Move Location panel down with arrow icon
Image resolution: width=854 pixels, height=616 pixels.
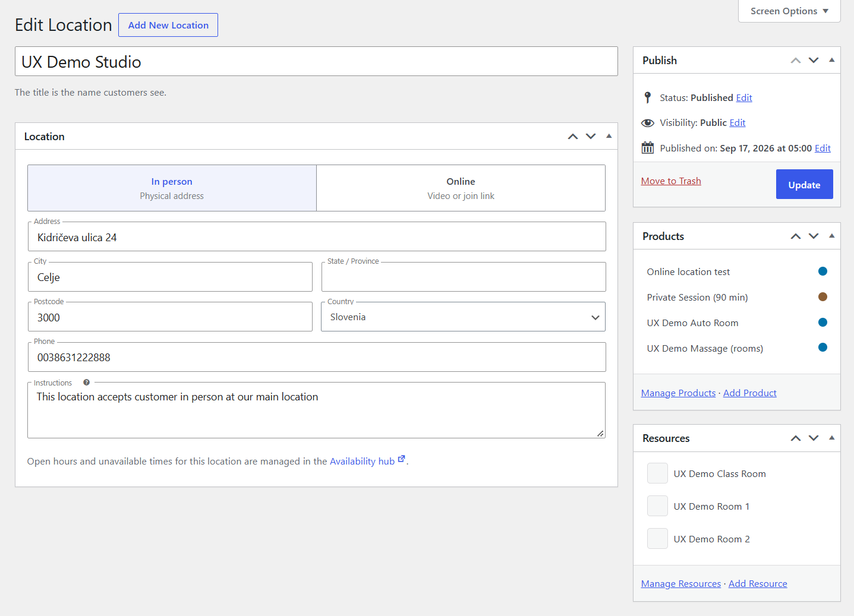(591, 137)
